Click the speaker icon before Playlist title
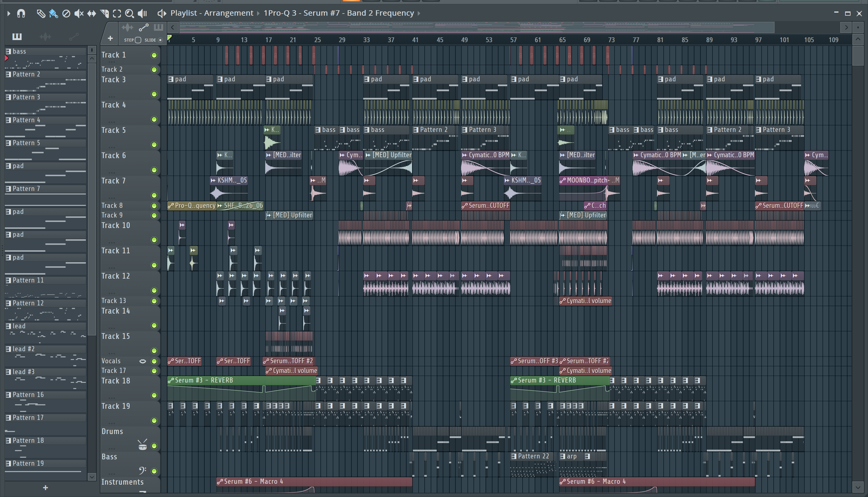The height and width of the screenshot is (497, 868). [x=162, y=13]
